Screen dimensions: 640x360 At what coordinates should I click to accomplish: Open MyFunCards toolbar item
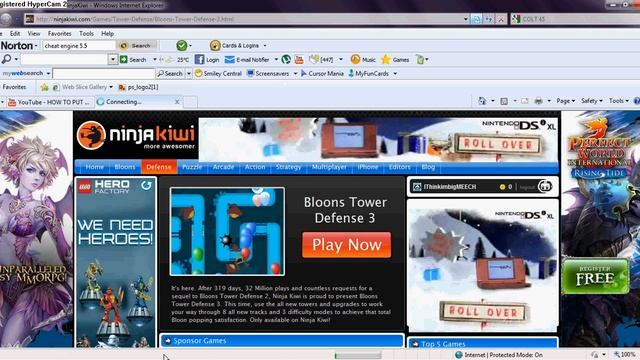(x=369, y=73)
